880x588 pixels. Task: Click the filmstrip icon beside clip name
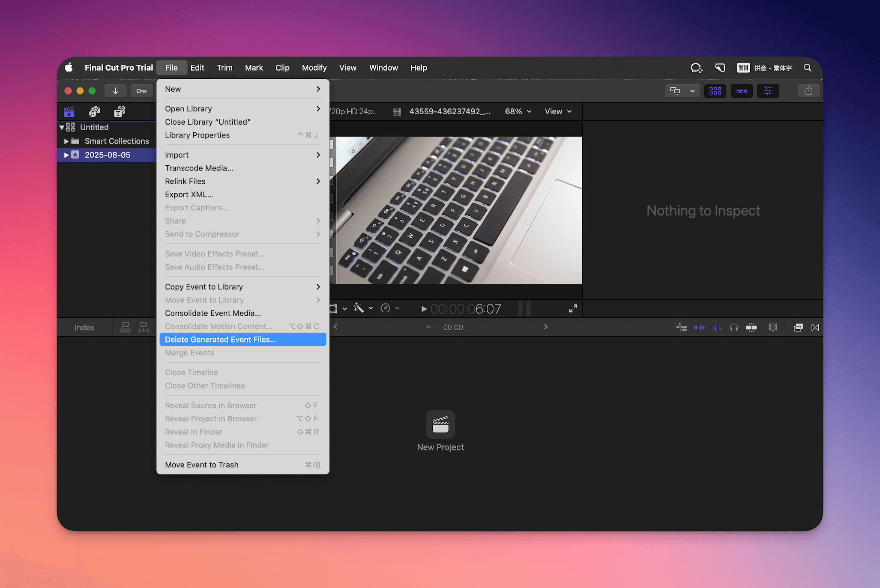pos(397,111)
